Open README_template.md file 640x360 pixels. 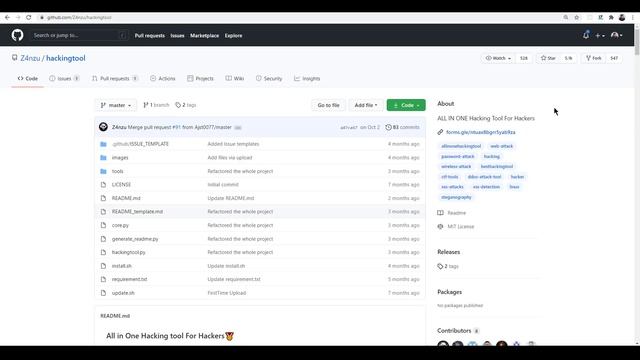pos(137,212)
